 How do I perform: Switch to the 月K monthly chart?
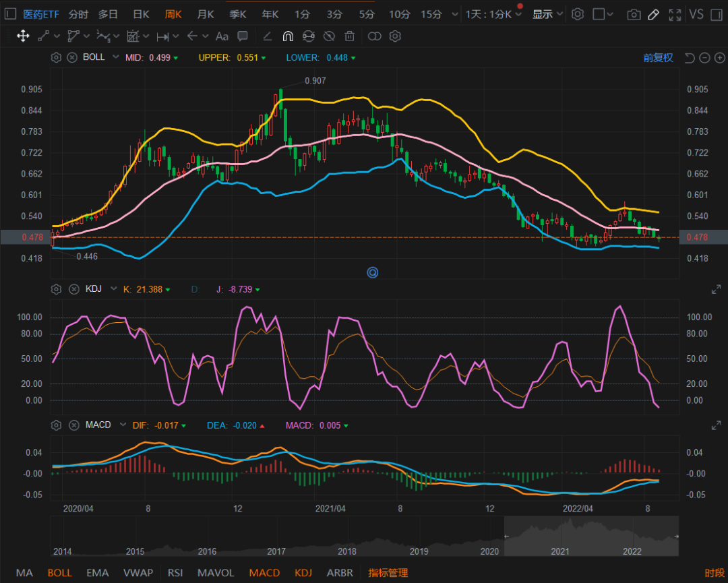click(x=205, y=14)
